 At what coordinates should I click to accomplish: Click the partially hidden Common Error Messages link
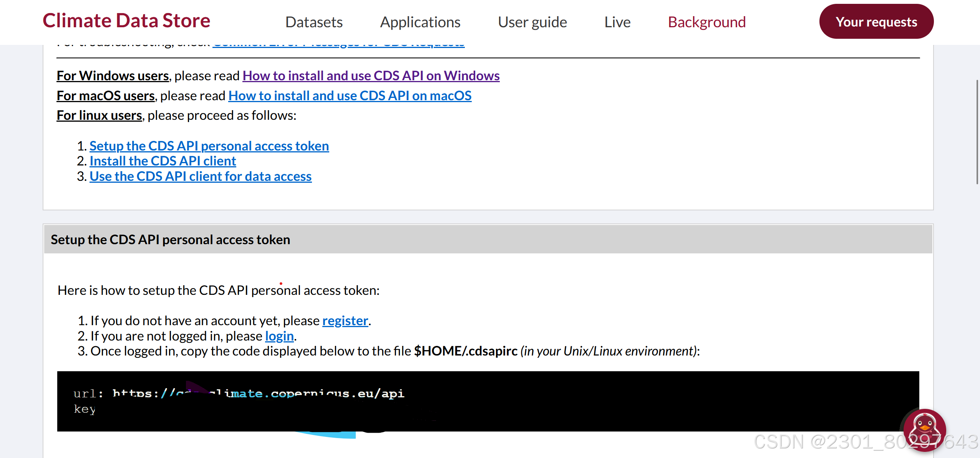tap(338, 46)
